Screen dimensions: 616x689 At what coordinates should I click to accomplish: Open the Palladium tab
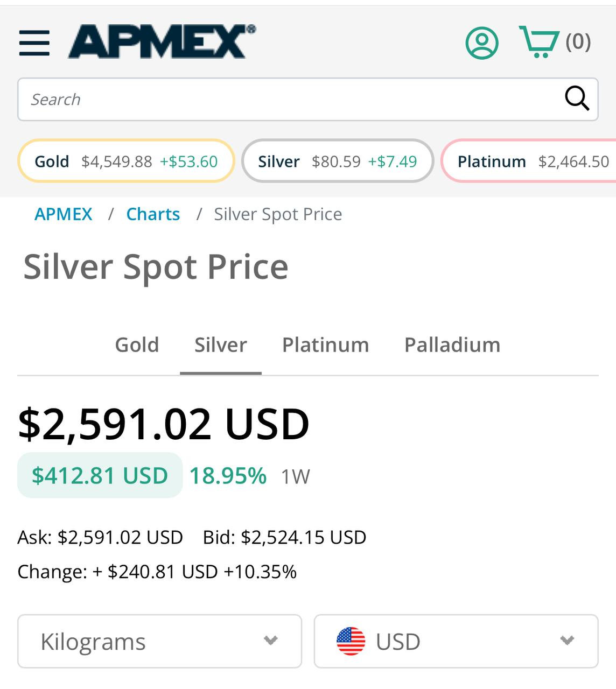pyautogui.click(x=452, y=345)
